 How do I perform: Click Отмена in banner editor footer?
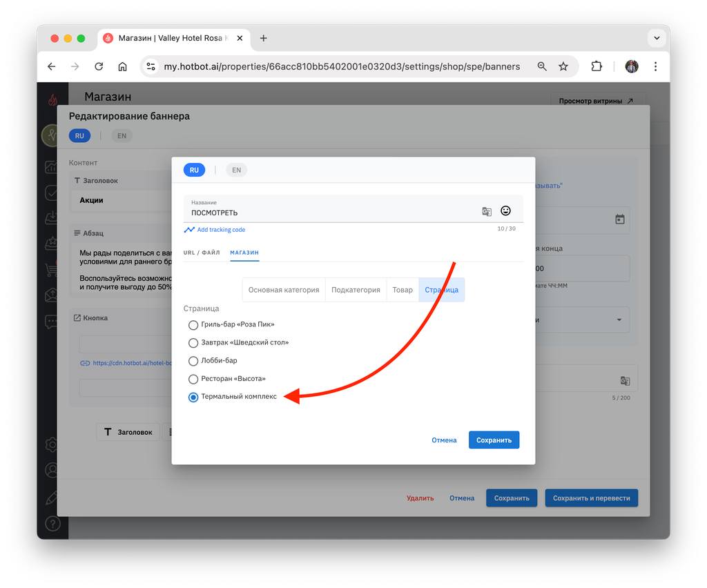pyautogui.click(x=462, y=498)
